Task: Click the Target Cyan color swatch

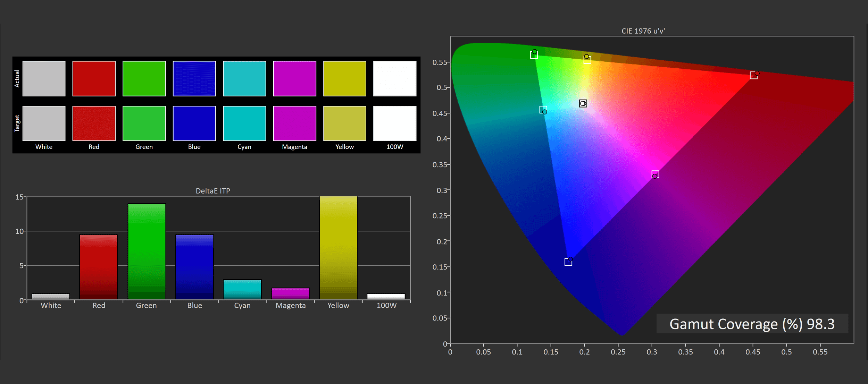Action: [244, 123]
